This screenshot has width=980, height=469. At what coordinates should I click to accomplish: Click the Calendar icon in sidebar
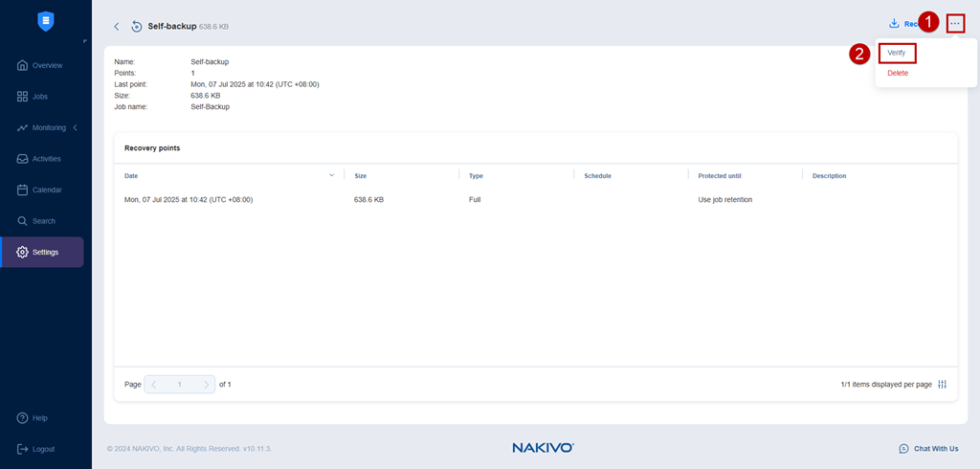click(23, 190)
